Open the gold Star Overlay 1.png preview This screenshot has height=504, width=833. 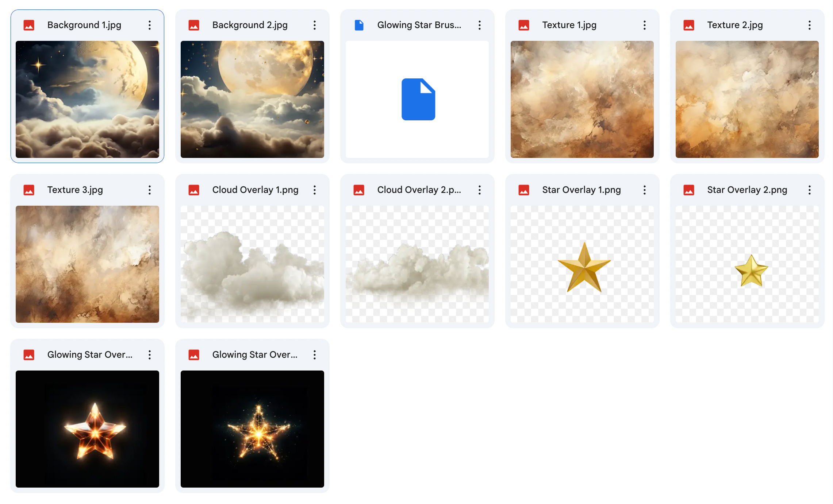click(582, 264)
